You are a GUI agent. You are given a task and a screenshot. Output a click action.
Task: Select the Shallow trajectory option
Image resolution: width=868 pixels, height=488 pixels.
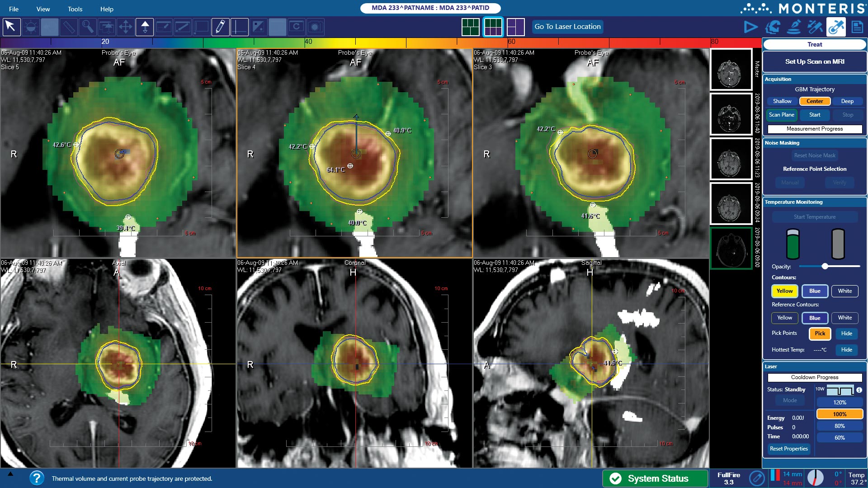[x=782, y=101]
